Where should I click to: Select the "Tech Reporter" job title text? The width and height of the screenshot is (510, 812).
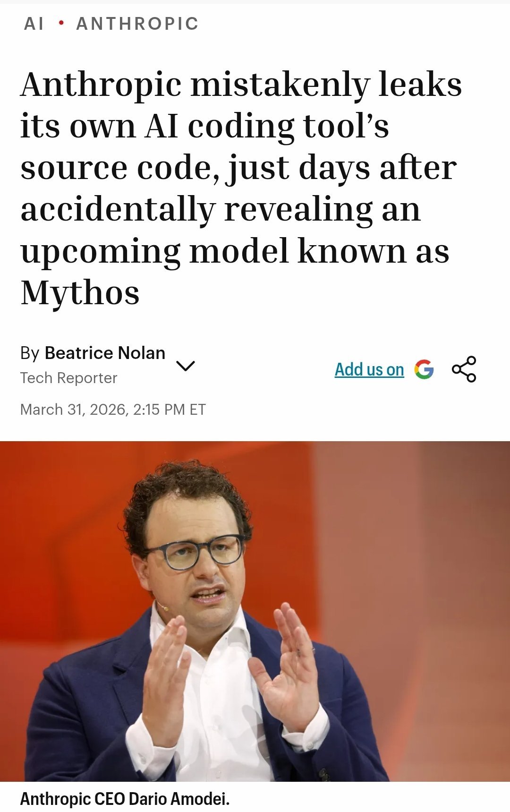tap(68, 378)
